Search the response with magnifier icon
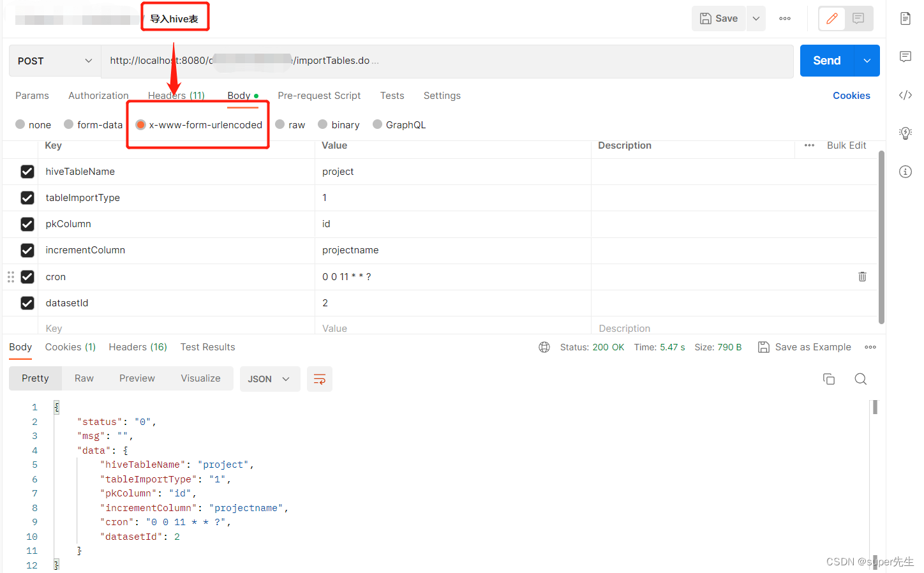Screen dimensions: 924x573 [x=860, y=379]
